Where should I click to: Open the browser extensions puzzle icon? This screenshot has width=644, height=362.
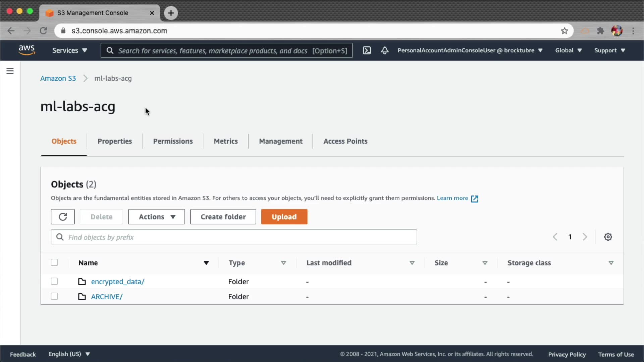600,31
